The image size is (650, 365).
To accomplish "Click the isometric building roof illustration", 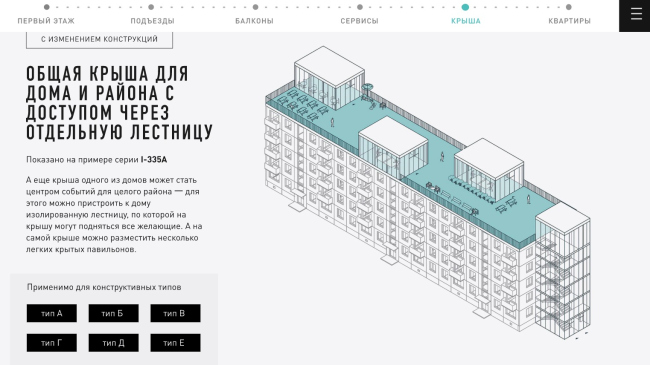I will (x=428, y=192).
